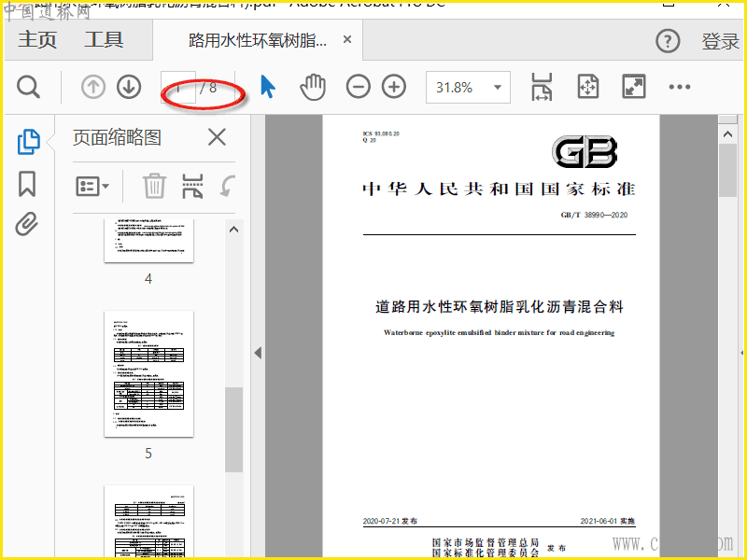Switch to the 路用水性环氧树脂 document tab
747x560 pixels.
(x=258, y=40)
